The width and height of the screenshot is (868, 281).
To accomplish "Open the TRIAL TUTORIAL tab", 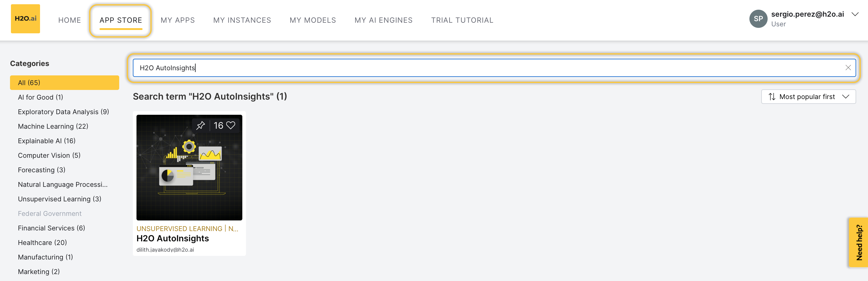I will coord(462,20).
